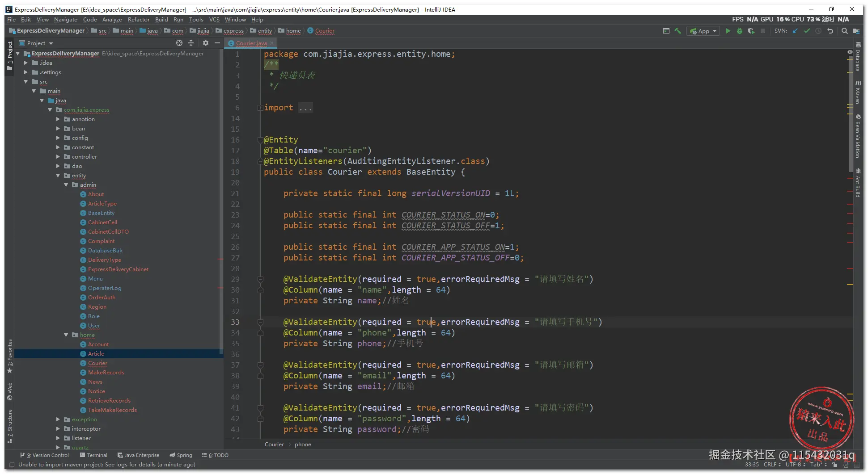This screenshot has width=868, height=474.
Task: Locate current file with the crosshair icon
Action: pos(179,43)
